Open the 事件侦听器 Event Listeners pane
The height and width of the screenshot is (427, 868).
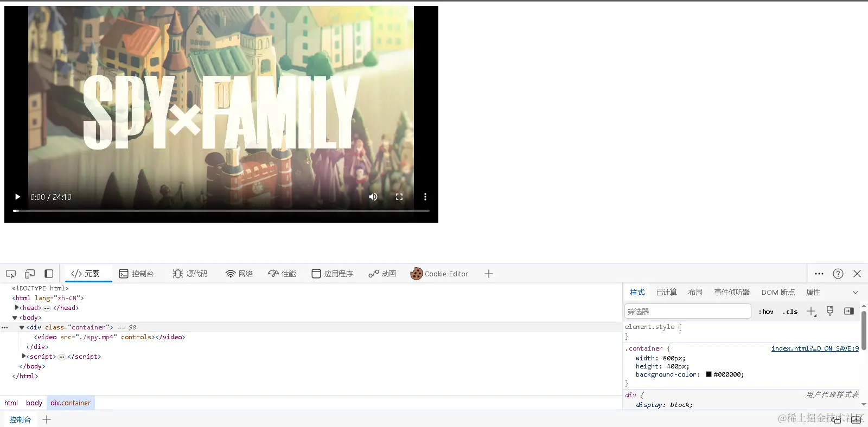click(x=732, y=292)
